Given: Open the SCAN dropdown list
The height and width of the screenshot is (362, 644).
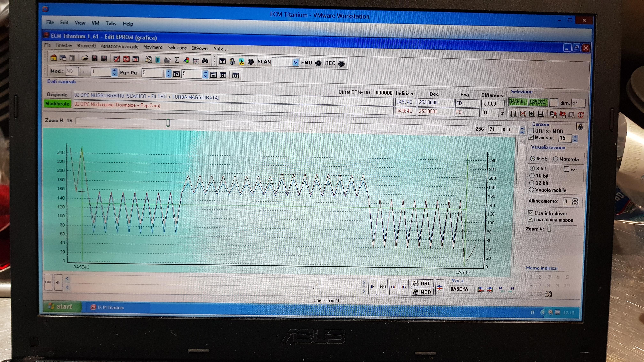Looking at the screenshot, I should point(295,62).
